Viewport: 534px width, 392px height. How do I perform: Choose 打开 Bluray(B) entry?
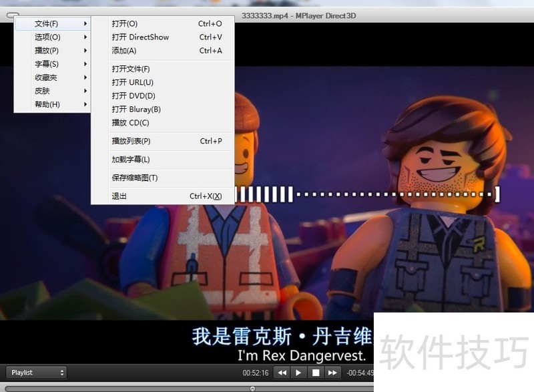(x=163, y=110)
